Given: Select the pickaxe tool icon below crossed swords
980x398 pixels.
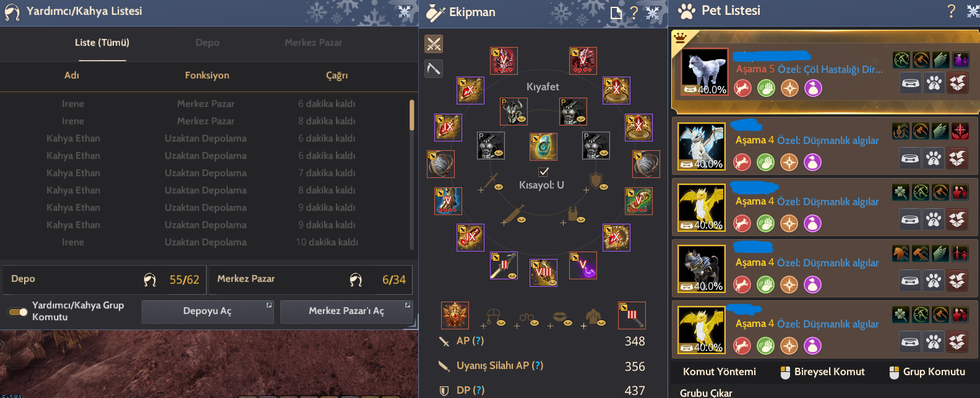Looking at the screenshot, I should coord(434,68).
